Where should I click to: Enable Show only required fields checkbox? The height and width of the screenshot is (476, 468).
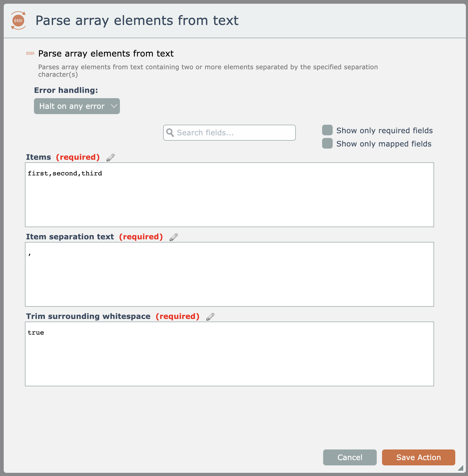pos(327,130)
